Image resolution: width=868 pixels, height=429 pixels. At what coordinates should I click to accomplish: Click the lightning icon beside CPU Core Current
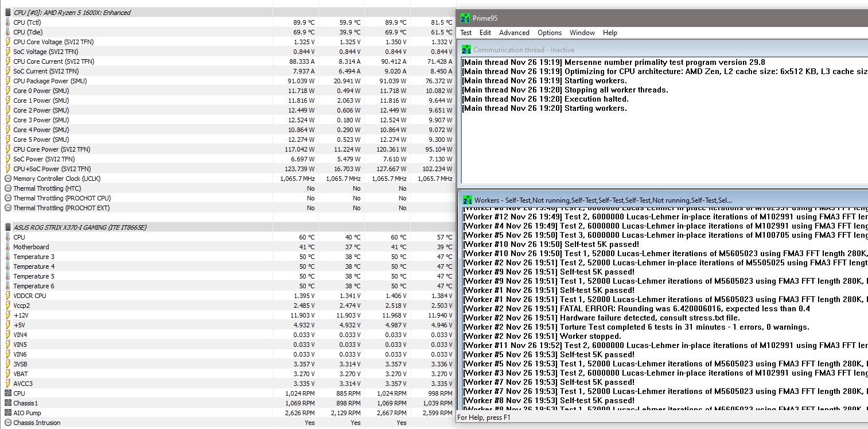(x=7, y=61)
